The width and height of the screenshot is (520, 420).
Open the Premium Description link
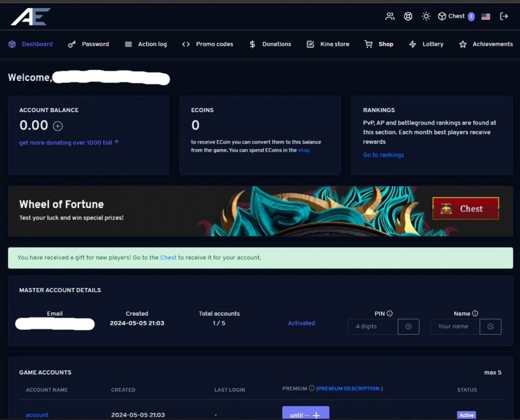[348, 389]
